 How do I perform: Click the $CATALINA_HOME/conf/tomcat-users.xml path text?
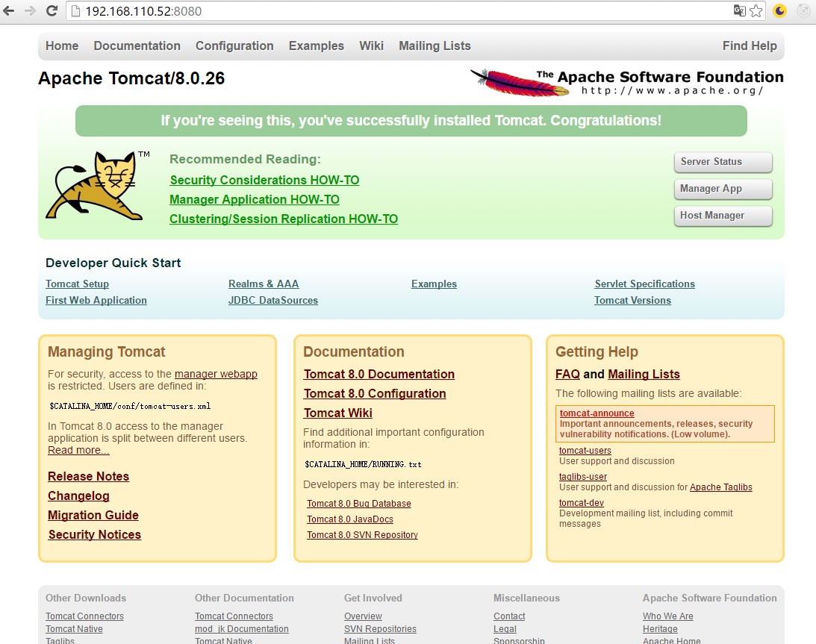coord(130,406)
